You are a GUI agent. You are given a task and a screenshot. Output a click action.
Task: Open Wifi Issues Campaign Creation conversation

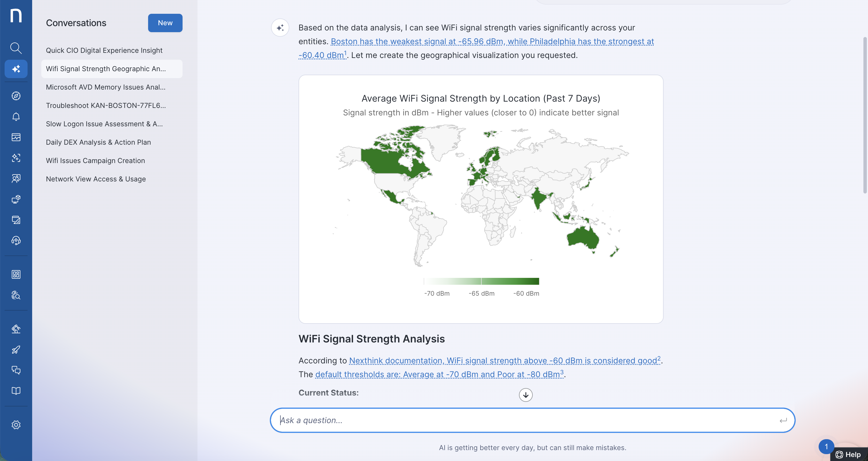(x=95, y=161)
